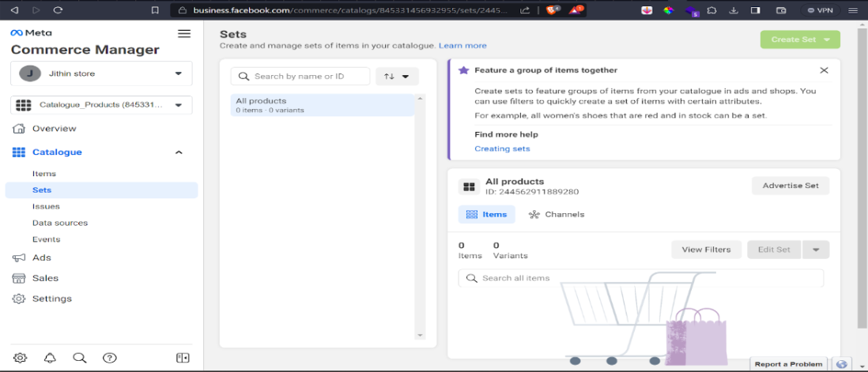
Task: Open the Creating sets help link
Action: [502, 148]
